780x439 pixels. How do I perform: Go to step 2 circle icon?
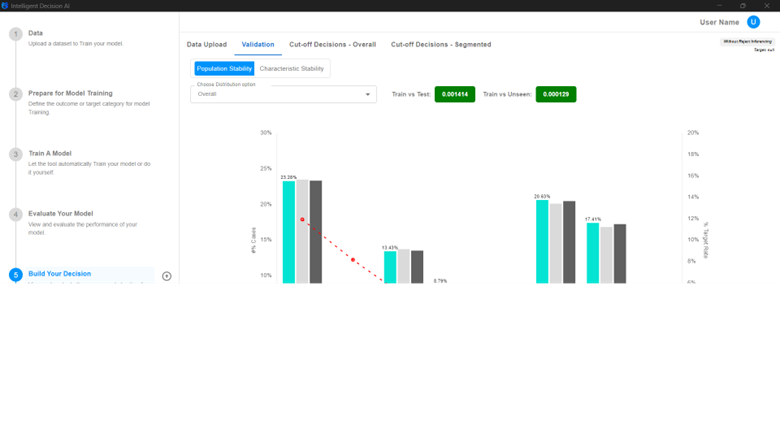click(x=15, y=94)
